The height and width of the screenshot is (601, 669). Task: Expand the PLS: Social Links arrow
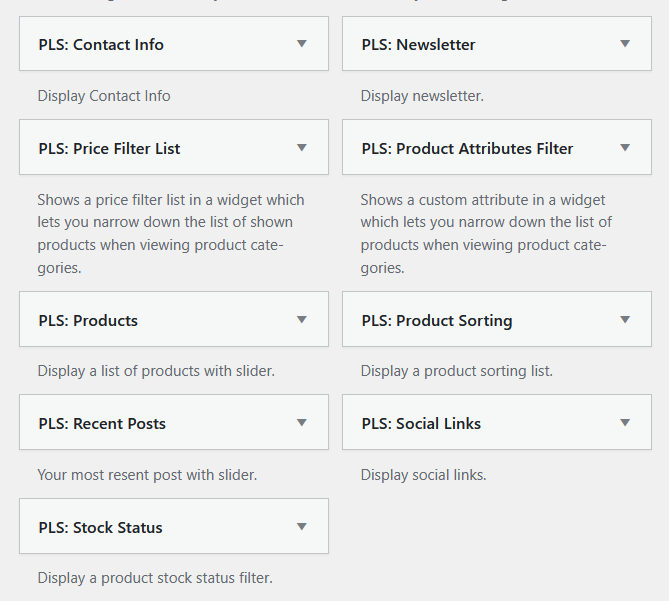(x=625, y=423)
